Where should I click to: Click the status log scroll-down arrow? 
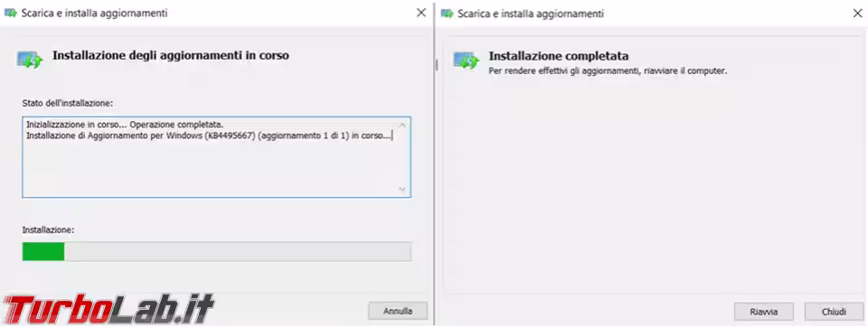(x=401, y=189)
